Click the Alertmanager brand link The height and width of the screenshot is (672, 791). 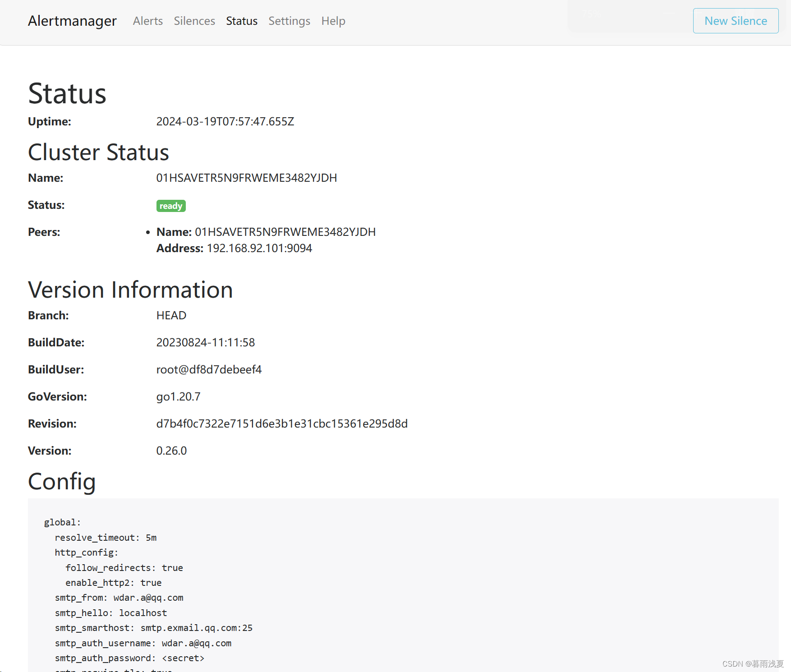[72, 21]
